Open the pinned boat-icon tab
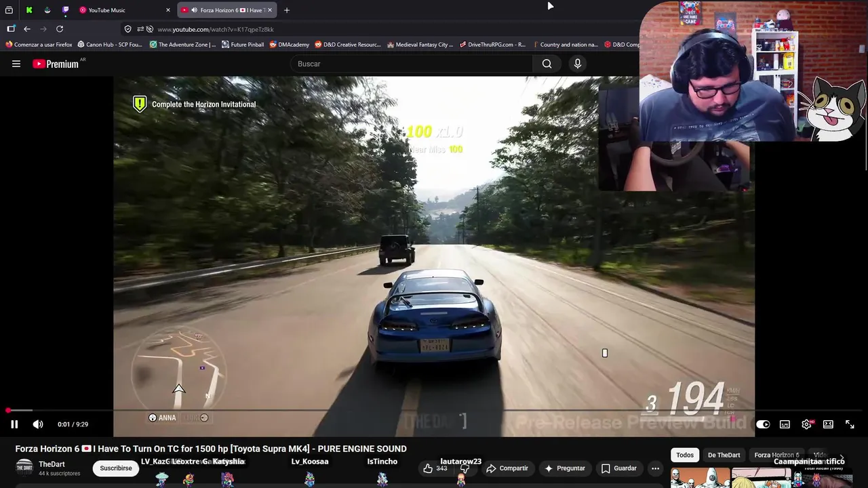 (x=47, y=10)
